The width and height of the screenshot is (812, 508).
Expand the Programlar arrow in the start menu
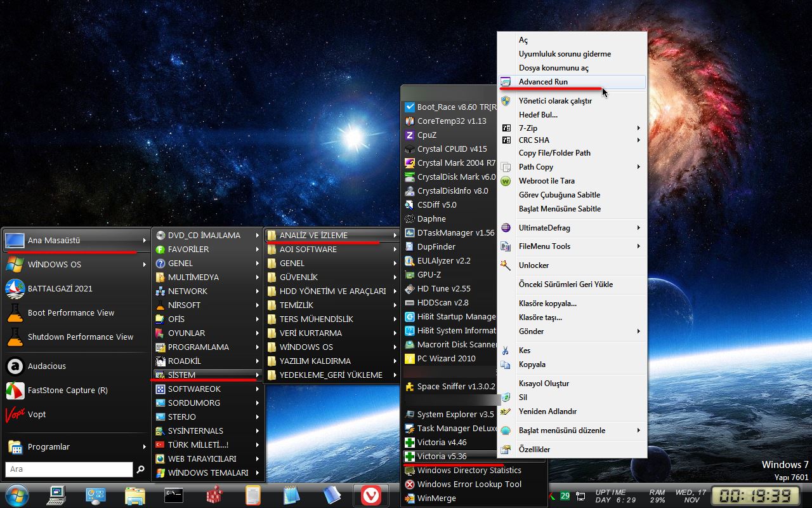[145, 447]
